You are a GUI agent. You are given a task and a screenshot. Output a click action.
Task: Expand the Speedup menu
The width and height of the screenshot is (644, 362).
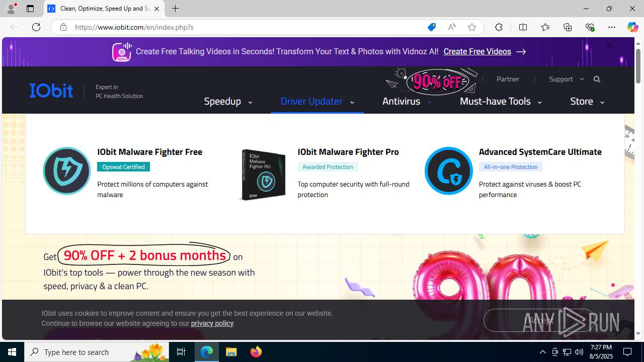click(x=228, y=101)
